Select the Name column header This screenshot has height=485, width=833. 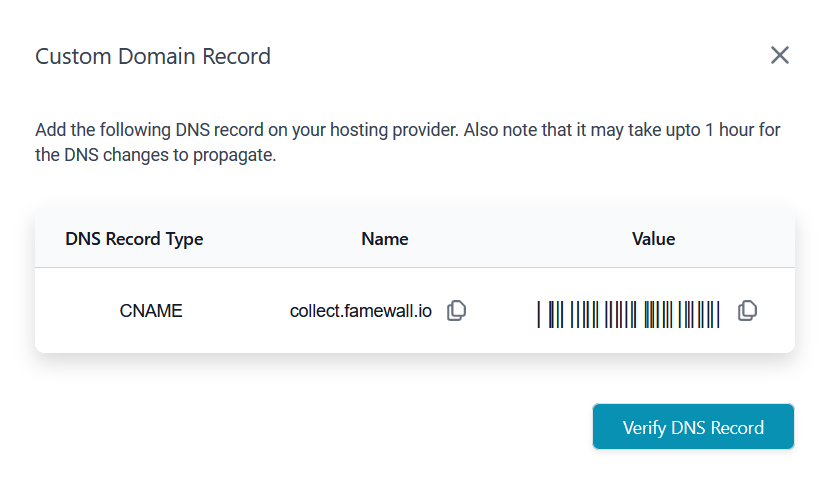pos(385,239)
